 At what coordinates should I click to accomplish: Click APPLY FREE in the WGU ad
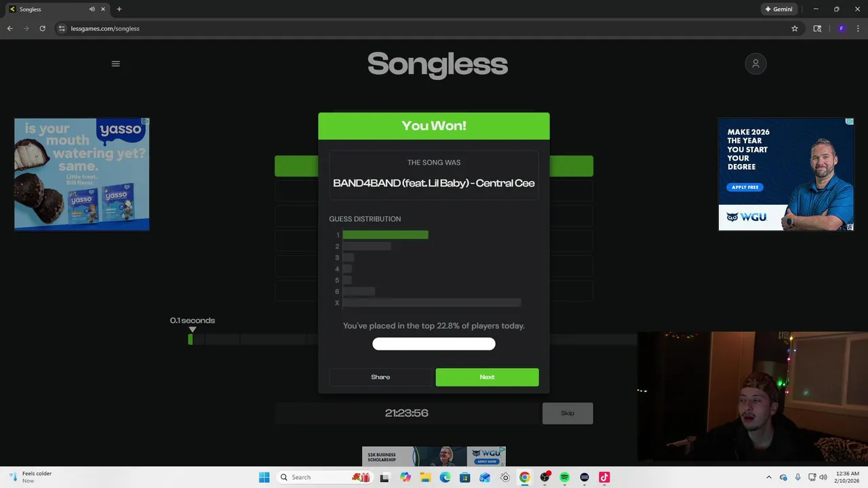pyautogui.click(x=745, y=187)
